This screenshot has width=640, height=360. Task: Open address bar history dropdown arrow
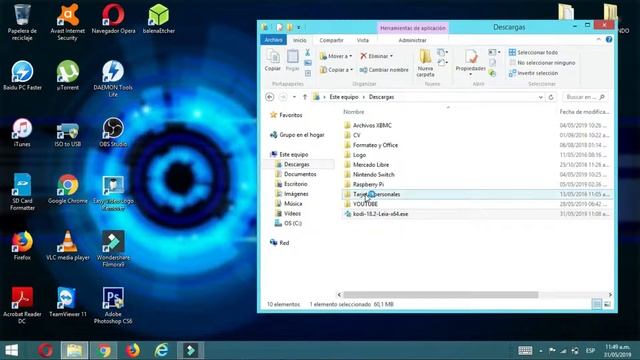click(x=540, y=97)
